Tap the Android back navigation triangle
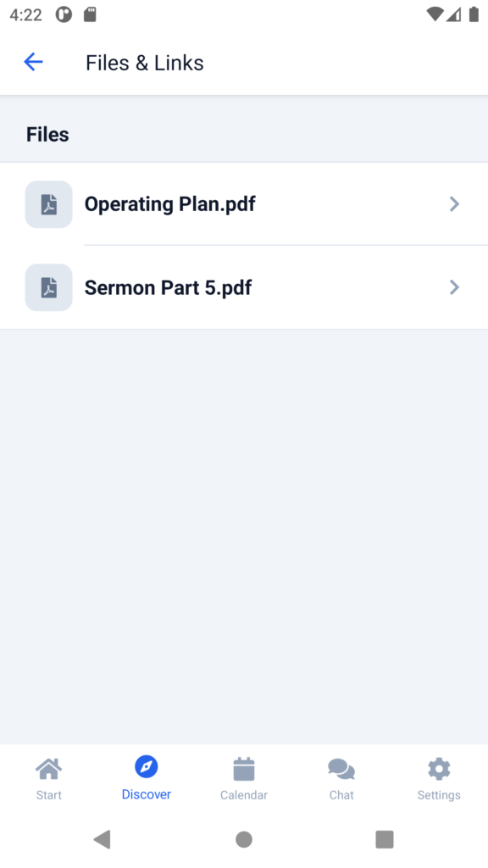The image size is (488, 868). (x=103, y=839)
